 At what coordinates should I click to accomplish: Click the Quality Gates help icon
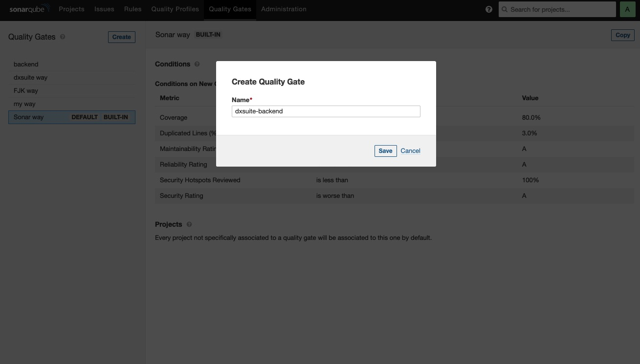(63, 37)
